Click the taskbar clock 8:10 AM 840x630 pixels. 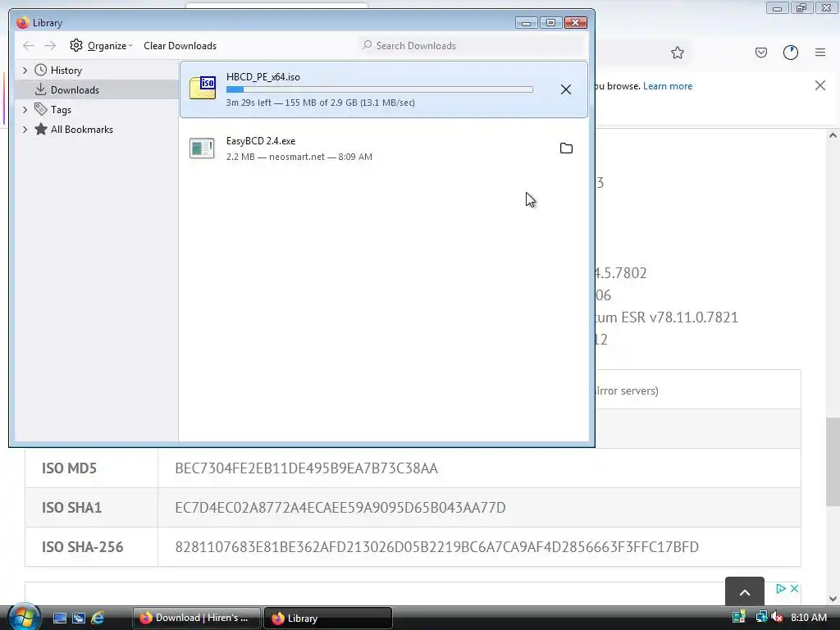point(808,618)
